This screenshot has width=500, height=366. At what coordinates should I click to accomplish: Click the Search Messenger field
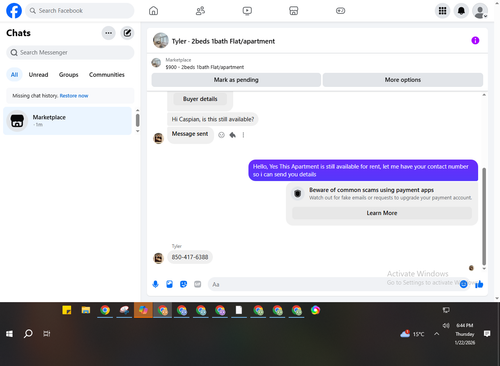(x=70, y=53)
